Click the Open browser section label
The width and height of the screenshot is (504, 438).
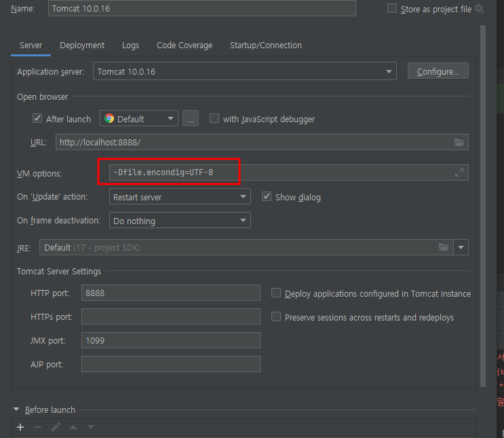pyautogui.click(x=43, y=96)
